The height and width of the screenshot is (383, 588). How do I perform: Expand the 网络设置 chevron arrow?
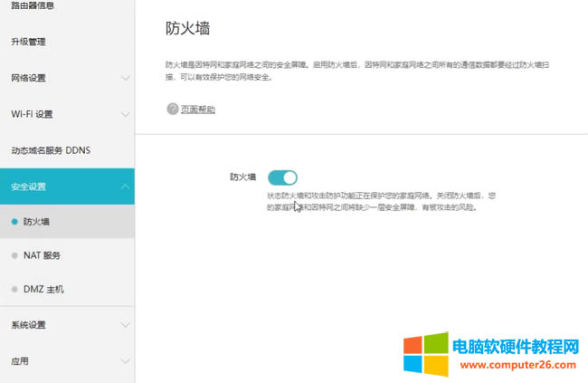pyautogui.click(x=125, y=78)
